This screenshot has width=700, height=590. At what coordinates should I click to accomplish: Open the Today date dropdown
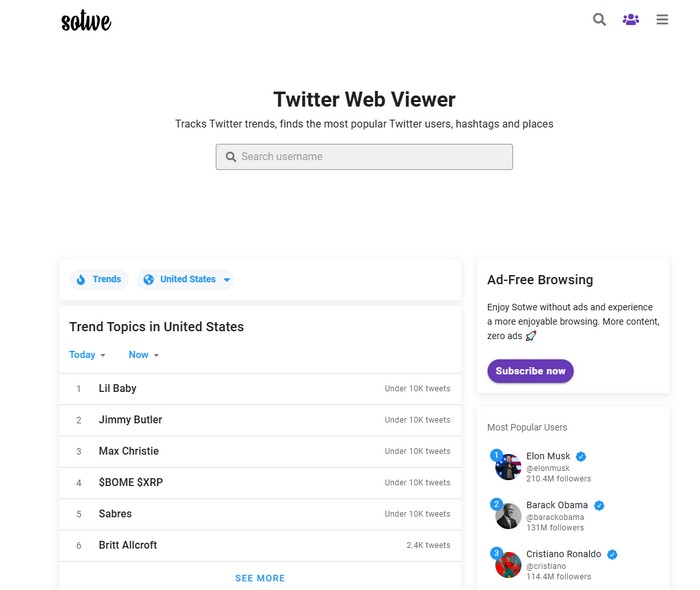tap(87, 355)
